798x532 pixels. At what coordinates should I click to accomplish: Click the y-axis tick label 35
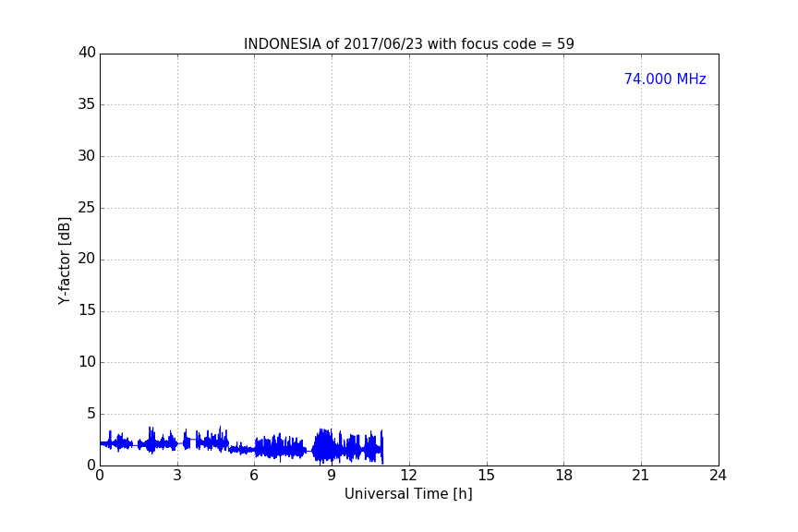coord(87,104)
